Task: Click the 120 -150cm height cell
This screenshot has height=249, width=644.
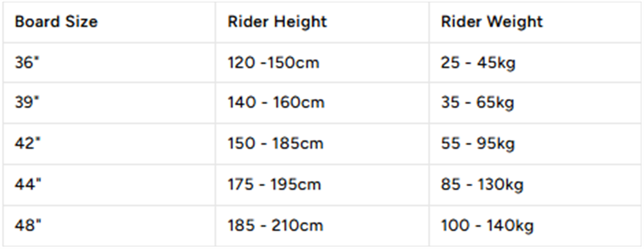Action: pyautogui.click(x=273, y=63)
